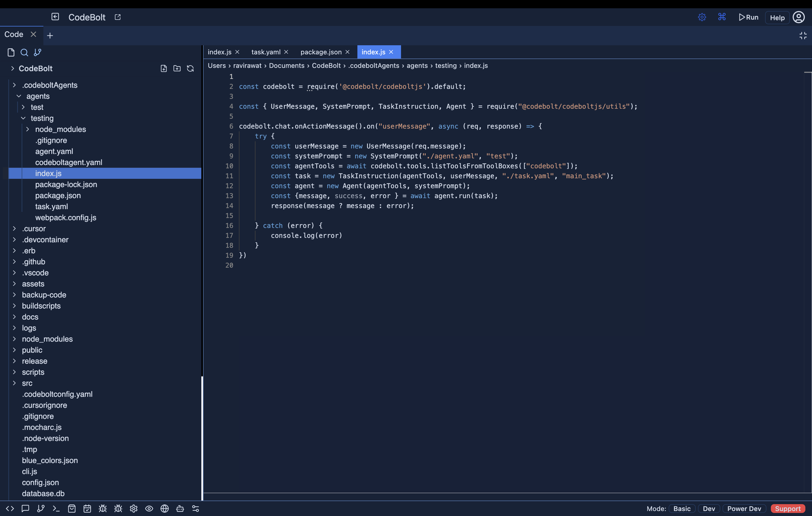
Task: Open the Help button
Action: 777,17
